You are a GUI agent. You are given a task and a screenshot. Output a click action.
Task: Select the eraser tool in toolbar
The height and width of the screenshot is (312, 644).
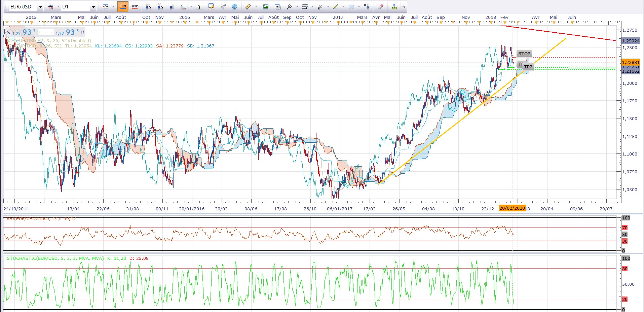(380, 7)
